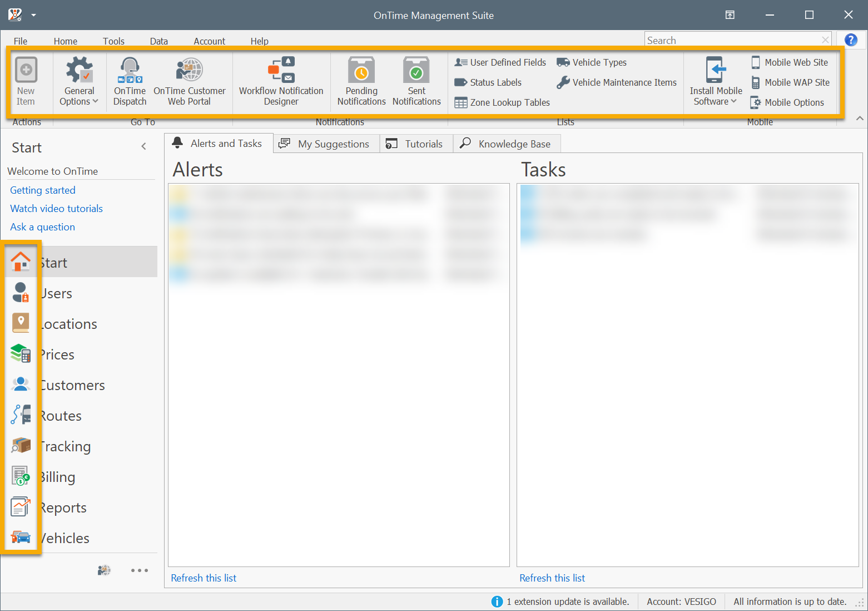868x611 pixels.
Task: Open Zone Lookup Tables
Action: coord(502,102)
